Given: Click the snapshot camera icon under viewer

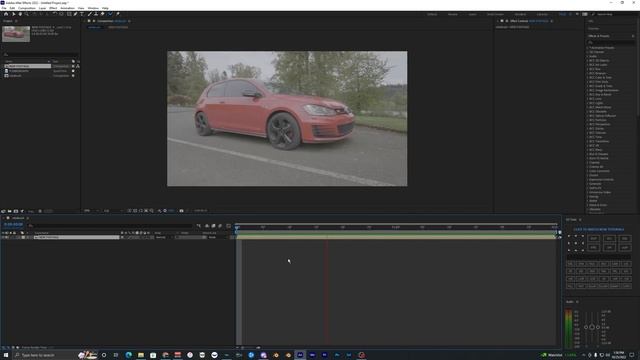Looking at the screenshot, I should [x=181, y=211].
